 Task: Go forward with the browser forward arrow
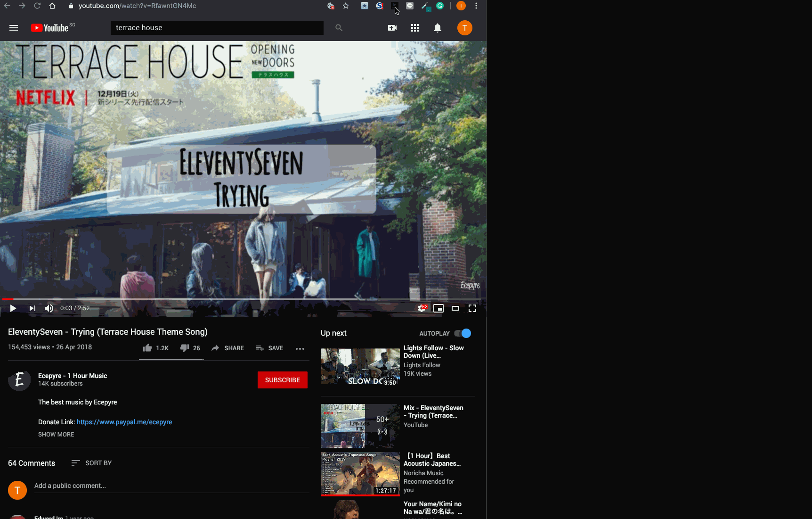tap(22, 6)
